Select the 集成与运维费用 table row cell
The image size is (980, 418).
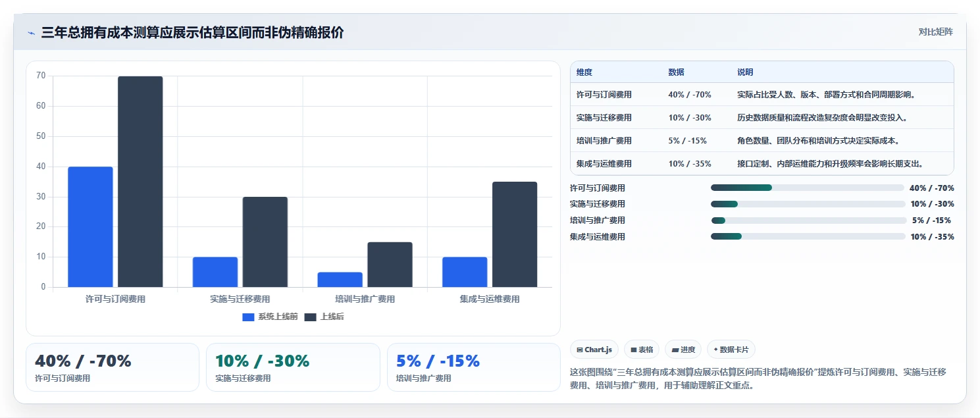tap(604, 164)
